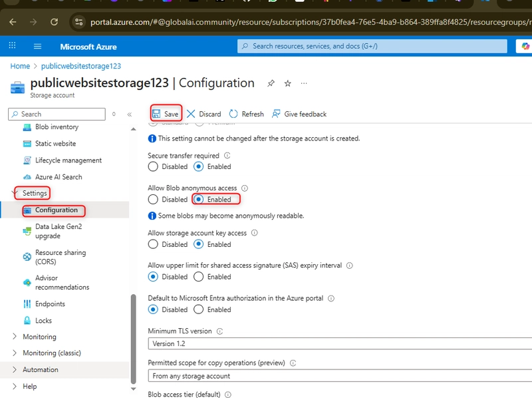
Task: Click the sidebar scroll-up arrow
Action: 134,129
